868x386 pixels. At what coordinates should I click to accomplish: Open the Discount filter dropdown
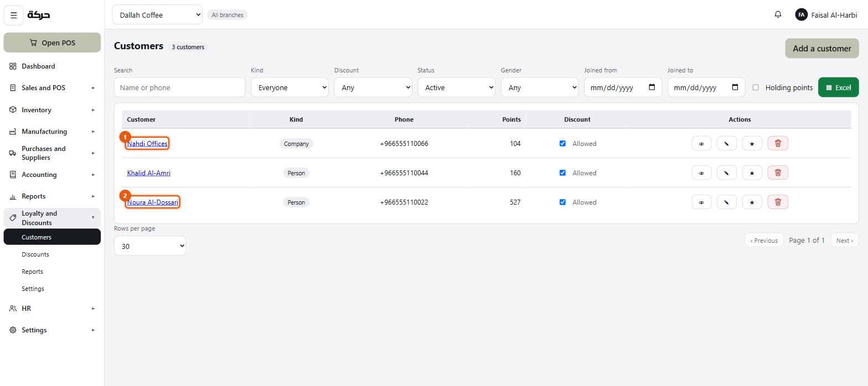click(x=373, y=87)
